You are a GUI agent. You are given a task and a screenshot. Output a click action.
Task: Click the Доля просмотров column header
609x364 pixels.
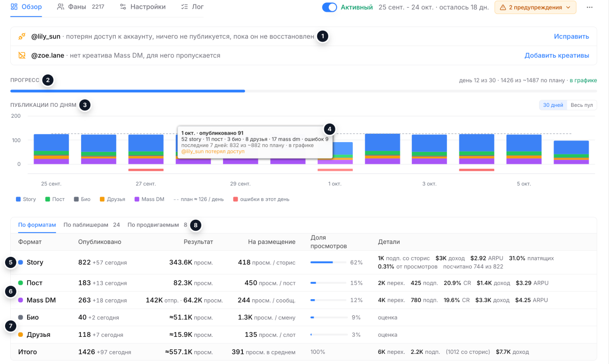coord(329,242)
